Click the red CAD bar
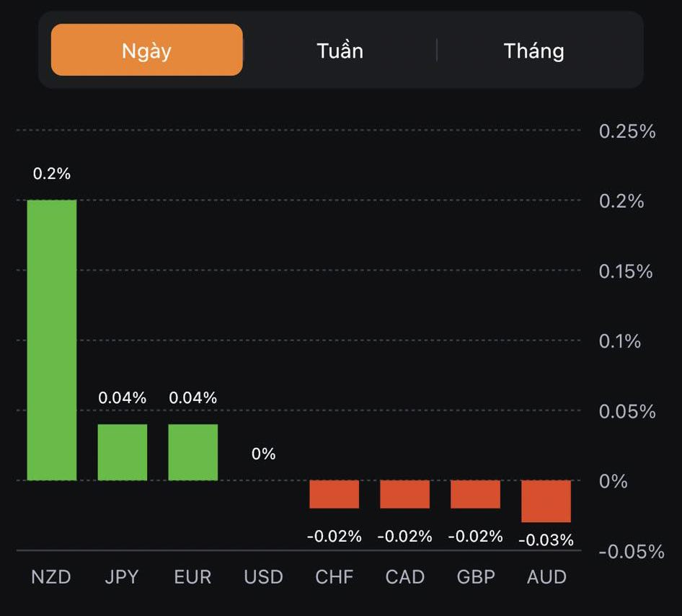682x616 pixels. tap(405, 494)
